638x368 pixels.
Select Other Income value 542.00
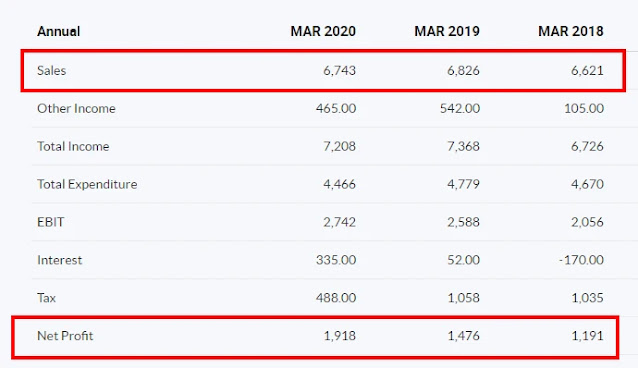point(460,108)
